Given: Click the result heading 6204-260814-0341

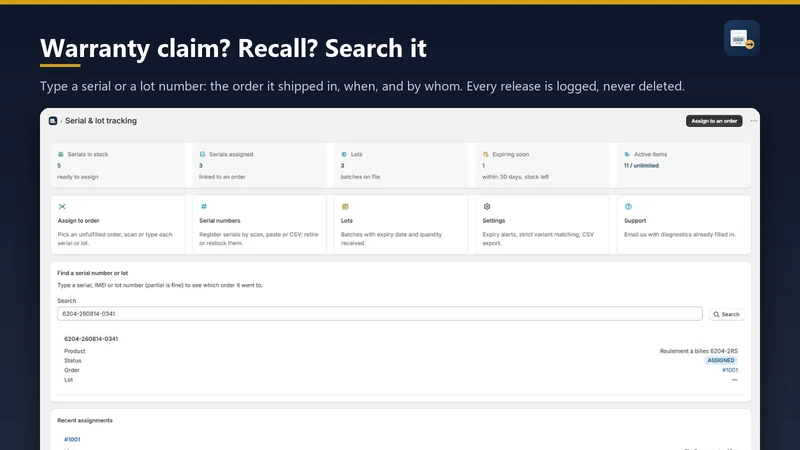Looking at the screenshot, I should click(x=91, y=339).
